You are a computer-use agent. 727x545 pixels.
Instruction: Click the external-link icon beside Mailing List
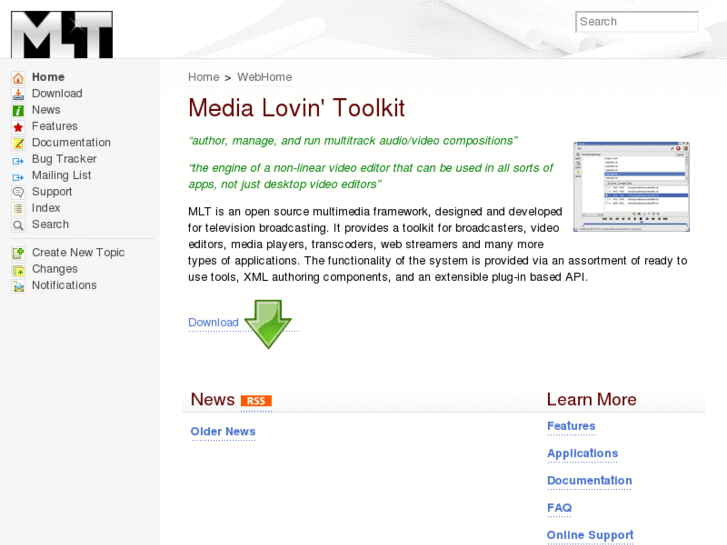(18, 177)
